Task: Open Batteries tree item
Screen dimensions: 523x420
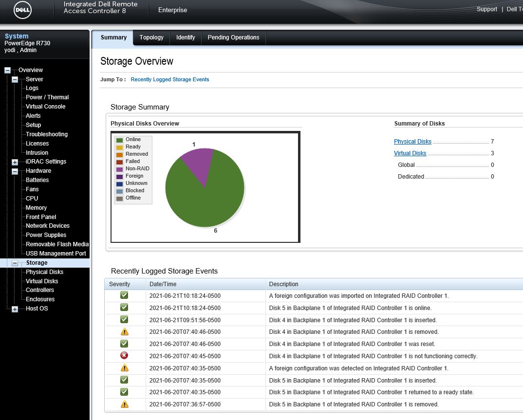Action: [x=37, y=180]
